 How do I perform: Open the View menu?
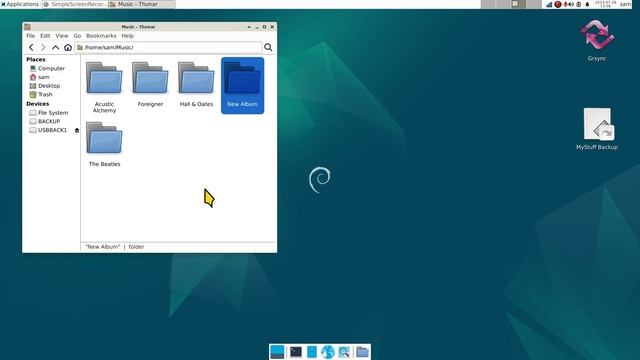pyautogui.click(x=62, y=36)
